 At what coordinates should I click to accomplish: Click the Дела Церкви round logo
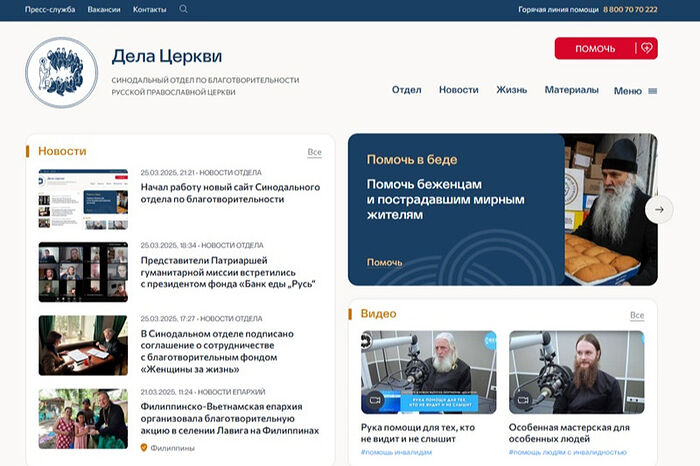point(62,73)
